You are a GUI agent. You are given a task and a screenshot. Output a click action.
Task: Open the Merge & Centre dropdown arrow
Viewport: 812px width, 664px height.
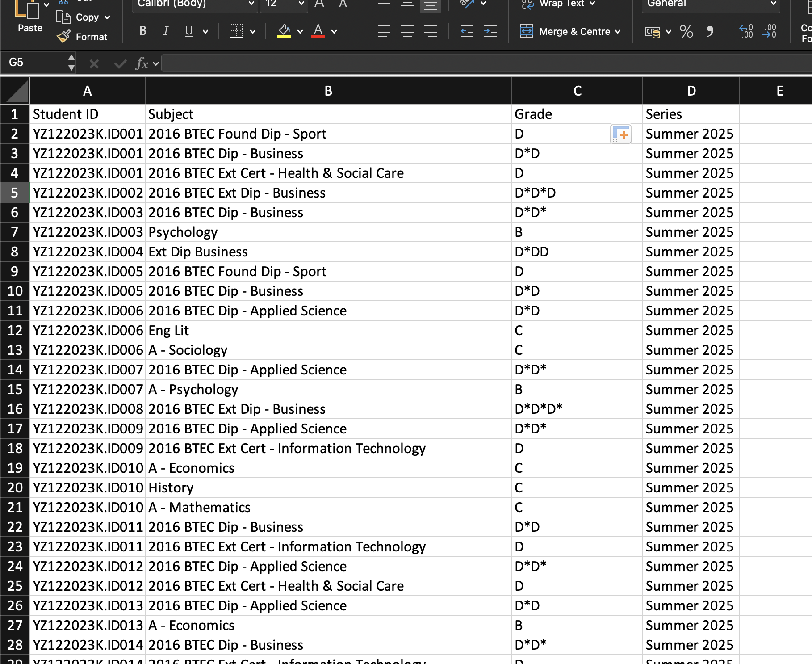point(618,31)
